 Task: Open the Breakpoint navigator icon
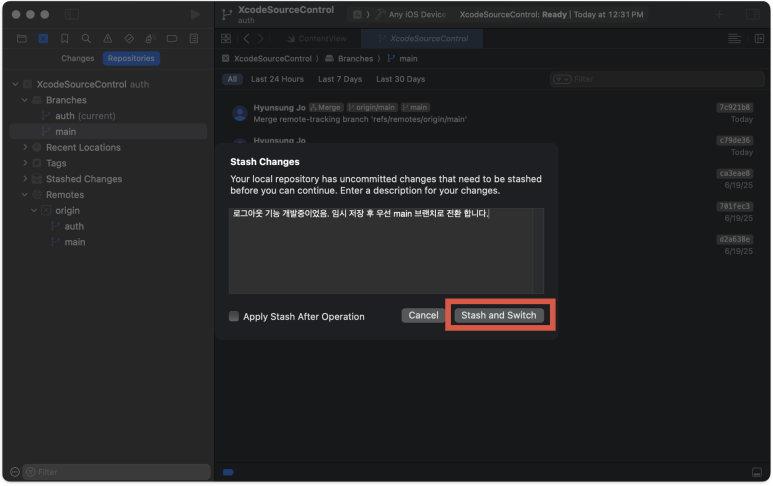coord(172,38)
